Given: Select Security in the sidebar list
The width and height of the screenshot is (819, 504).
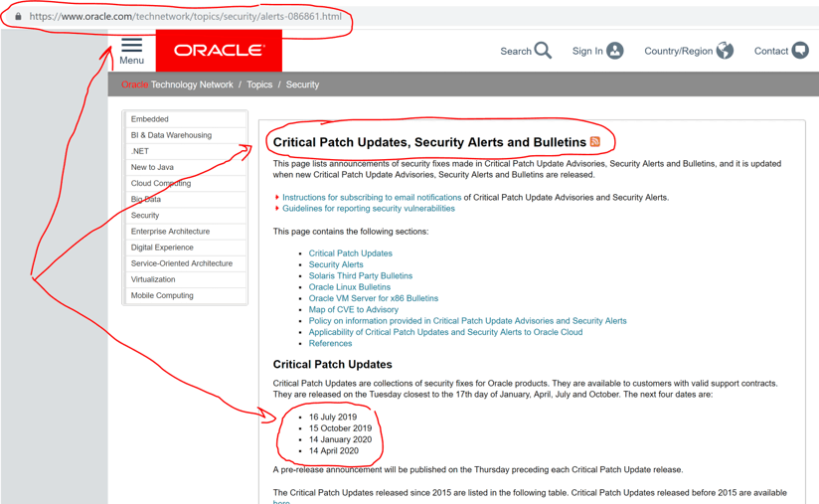Looking at the screenshot, I should 186,215.
